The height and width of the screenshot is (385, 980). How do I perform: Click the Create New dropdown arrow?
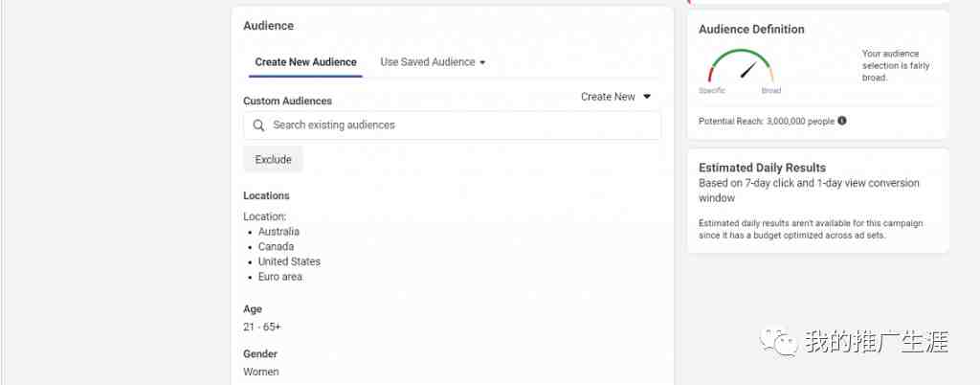647,97
